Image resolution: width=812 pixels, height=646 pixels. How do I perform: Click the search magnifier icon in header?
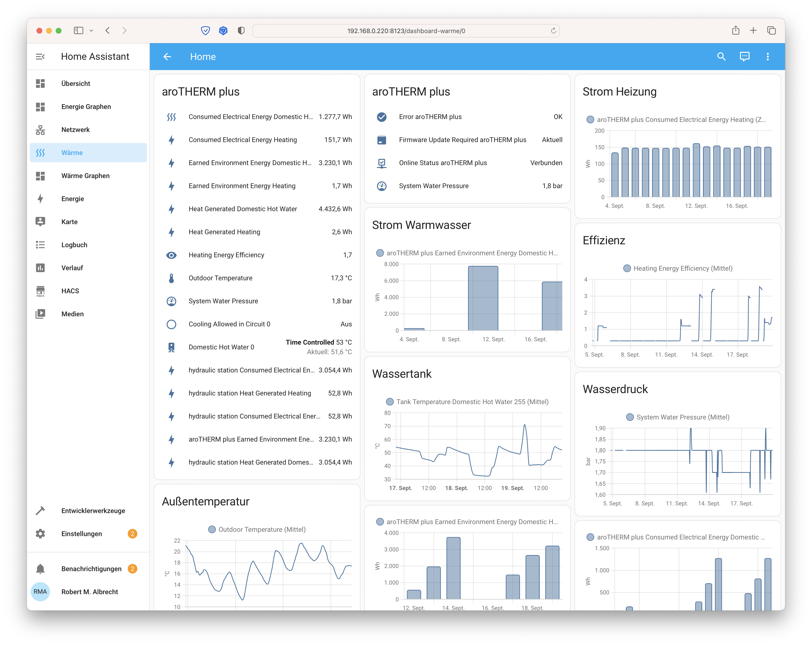click(721, 56)
